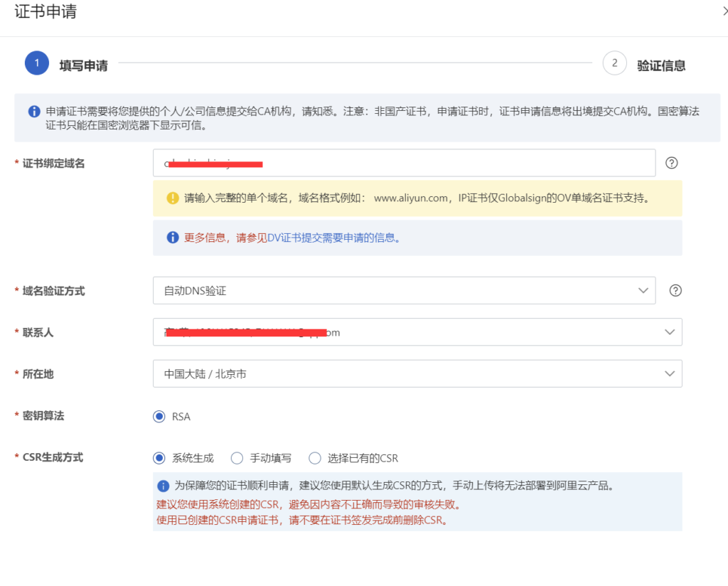This screenshot has width=728, height=586.
Task: Click info icon in CSR recommendation notice
Action: pos(164,486)
